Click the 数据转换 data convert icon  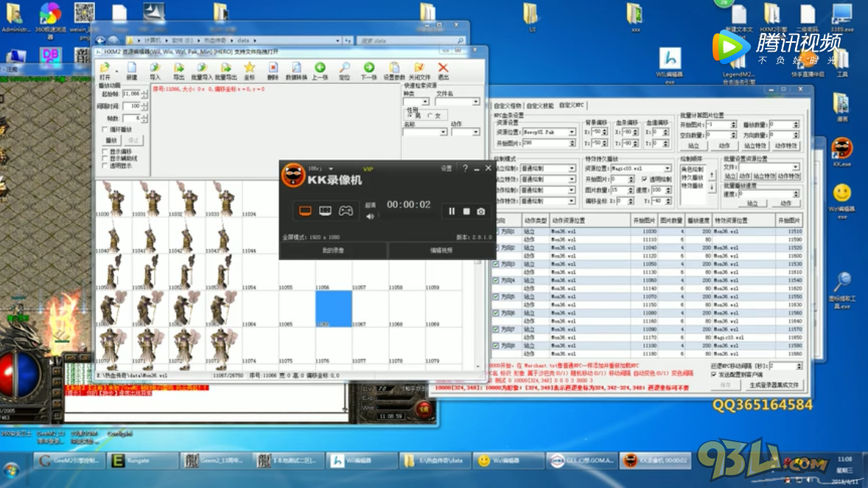coord(296,70)
